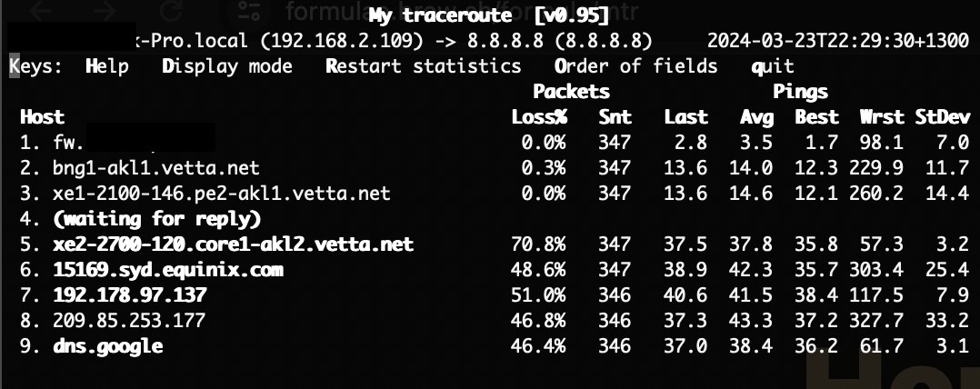Click the Loss% column header
The width and height of the screenshot is (980, 389).
[x=539, y=117]
